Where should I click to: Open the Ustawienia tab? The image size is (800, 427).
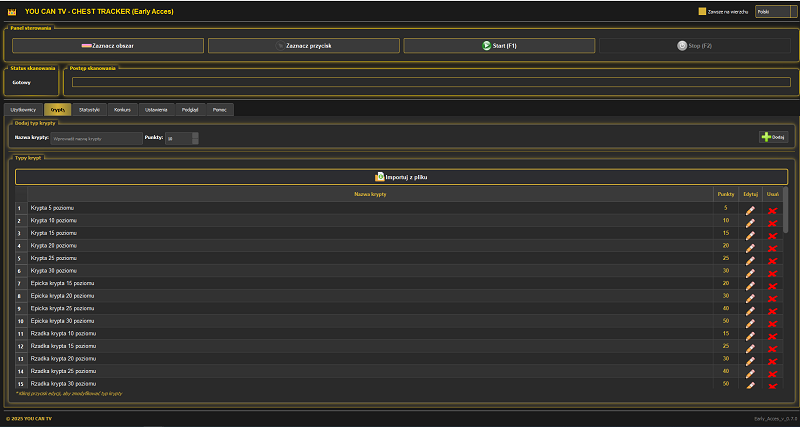point(157,110)
